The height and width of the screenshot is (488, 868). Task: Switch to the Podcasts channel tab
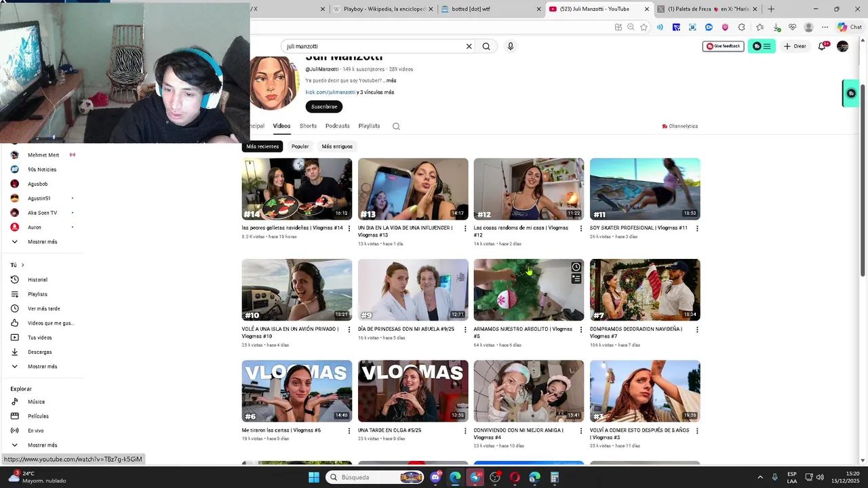(x=337, y=126)
